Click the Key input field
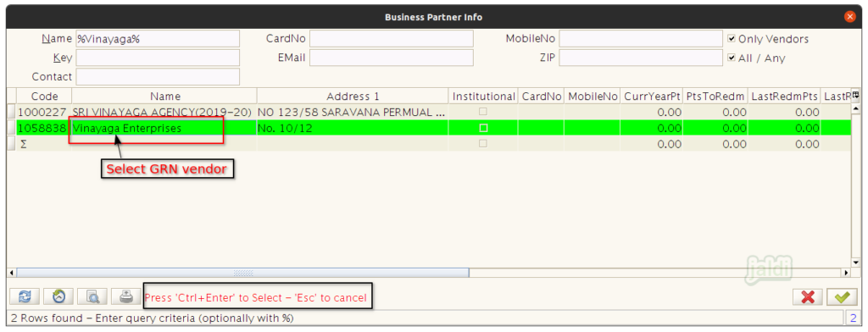 158,58
